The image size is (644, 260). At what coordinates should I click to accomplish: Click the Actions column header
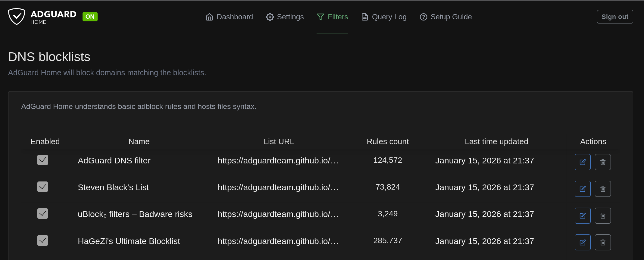[x=593, y=141]
